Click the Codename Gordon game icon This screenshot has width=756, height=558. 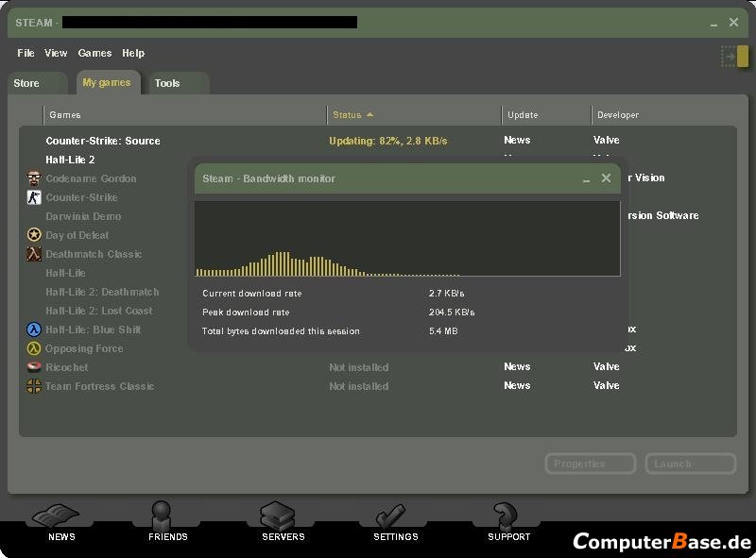pyautogui.click(x=34, y=178)
